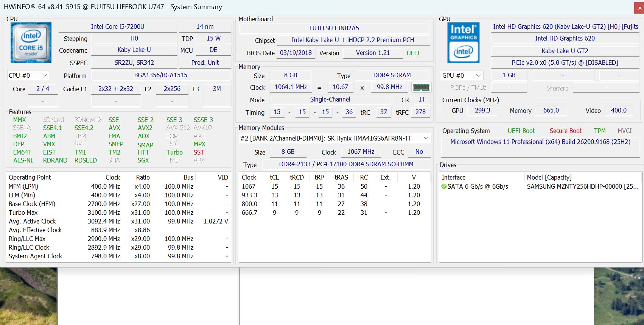
Task: Select the 933.3 row in memory timings table
Action: [335, 195]
